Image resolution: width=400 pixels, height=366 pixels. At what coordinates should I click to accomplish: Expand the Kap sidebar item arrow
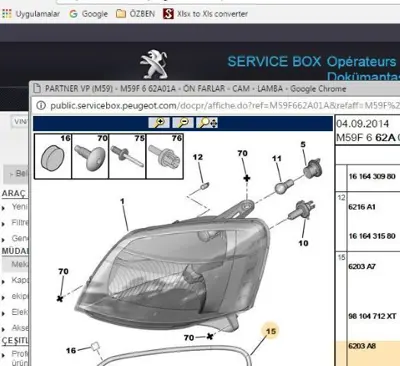(x=4, y=282)
